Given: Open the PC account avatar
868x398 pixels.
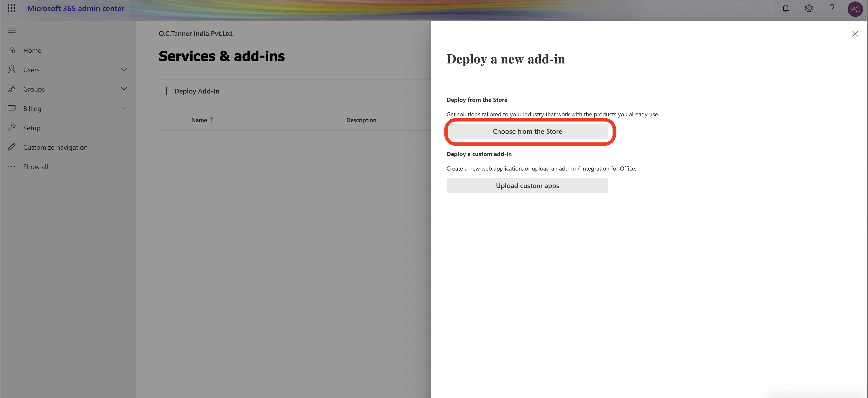Looking at the screenshot, I should pos(855,9).
